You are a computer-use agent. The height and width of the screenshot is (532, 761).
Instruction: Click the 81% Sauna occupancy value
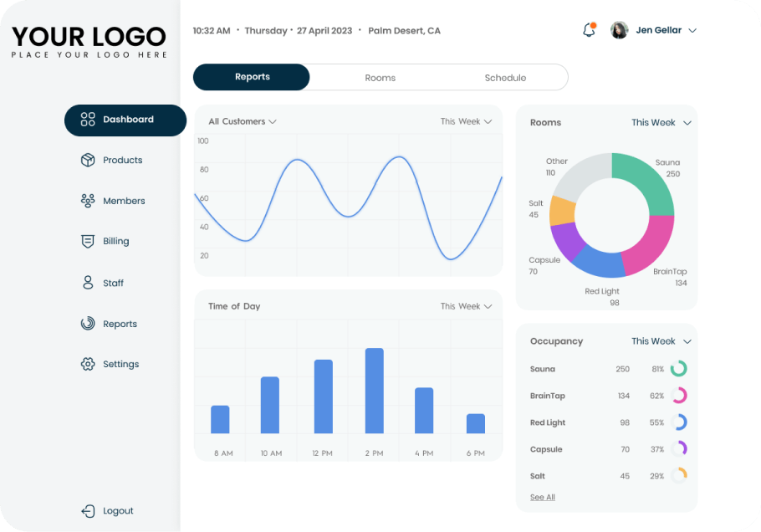coord(657,369)
